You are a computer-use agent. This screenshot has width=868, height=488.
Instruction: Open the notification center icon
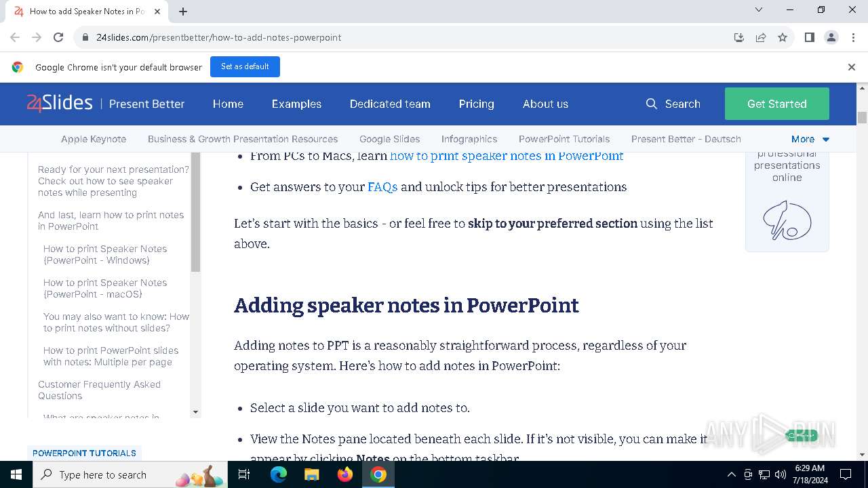coord(846,474)
